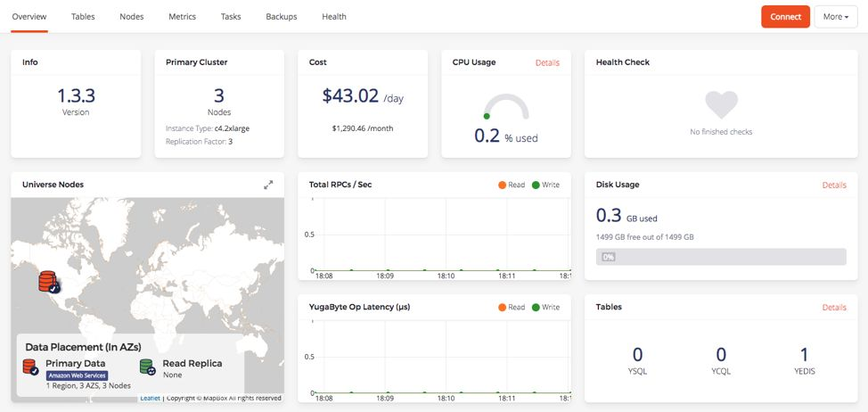Open the More dropdown menu
The image size is (868, 412).
coord(835,16)
